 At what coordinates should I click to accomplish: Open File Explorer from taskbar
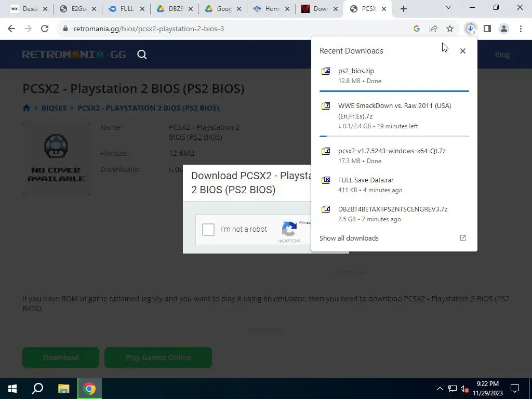click(63, 389)
